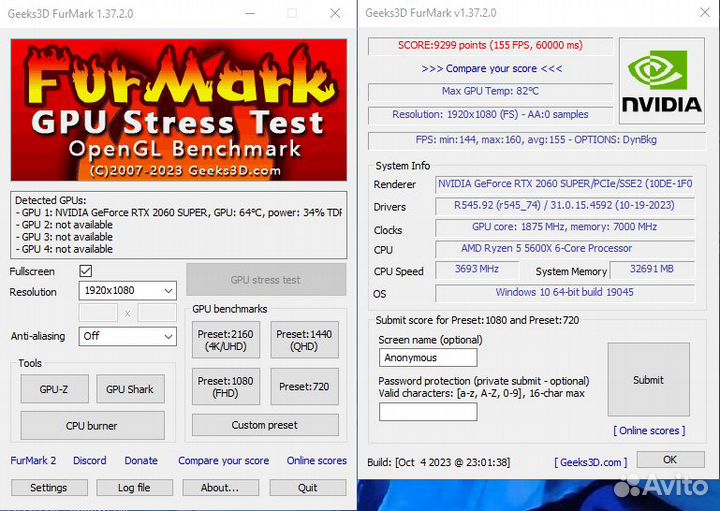This screenshot has height=511, width=720.
Task: Click the Renderer NVIDIA GeForce RTX 2060 SUPER field
Action: 565,184
